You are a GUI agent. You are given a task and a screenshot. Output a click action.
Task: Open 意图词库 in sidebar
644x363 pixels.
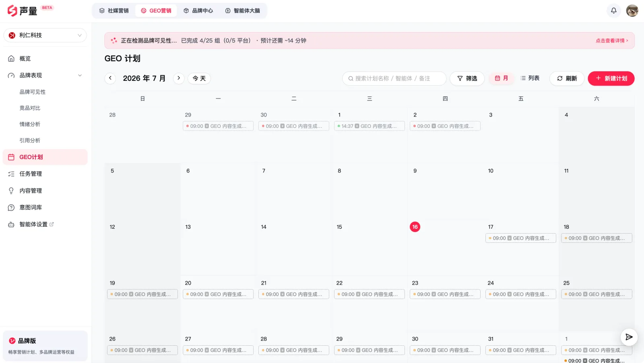tap(45, 207)
